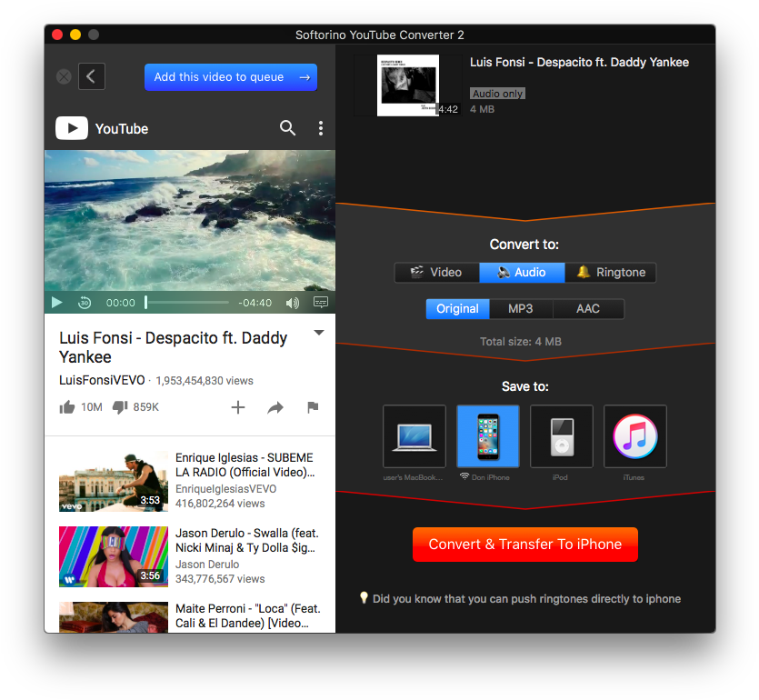Toggle subtitles in the video player
The width and height of the screenshot is (759, 700).
tap(320, 302)
